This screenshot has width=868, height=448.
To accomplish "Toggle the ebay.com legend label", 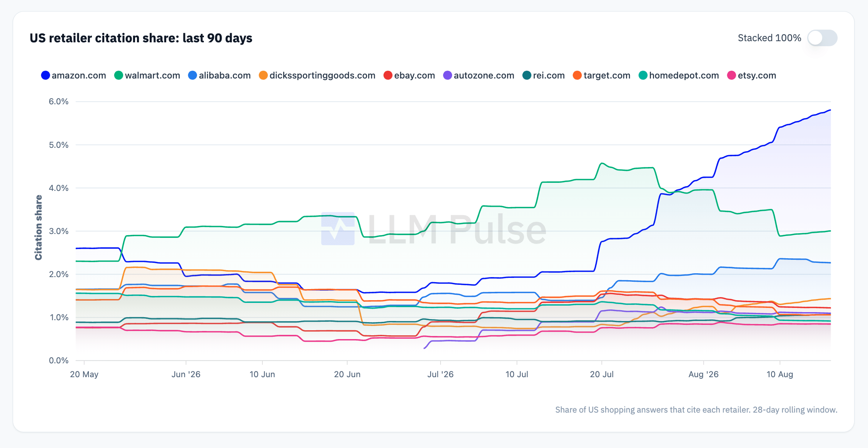I will (414, 75).
